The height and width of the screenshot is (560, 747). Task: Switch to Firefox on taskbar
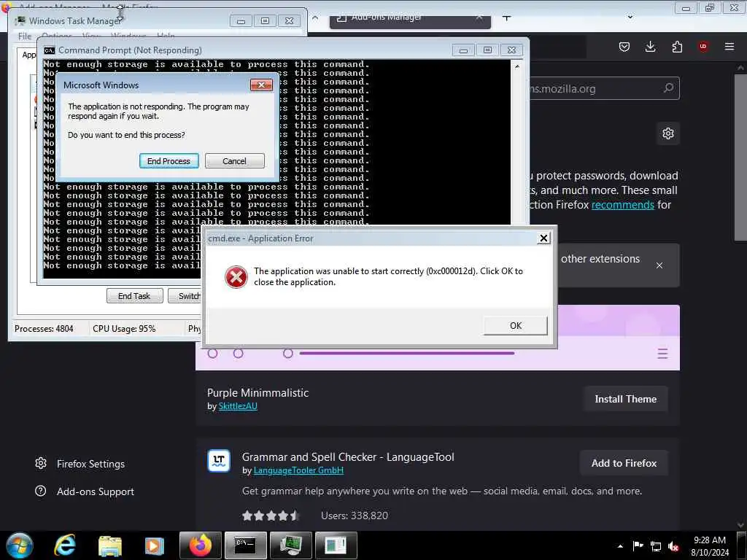pyautogui.click(x=201, y=545)
